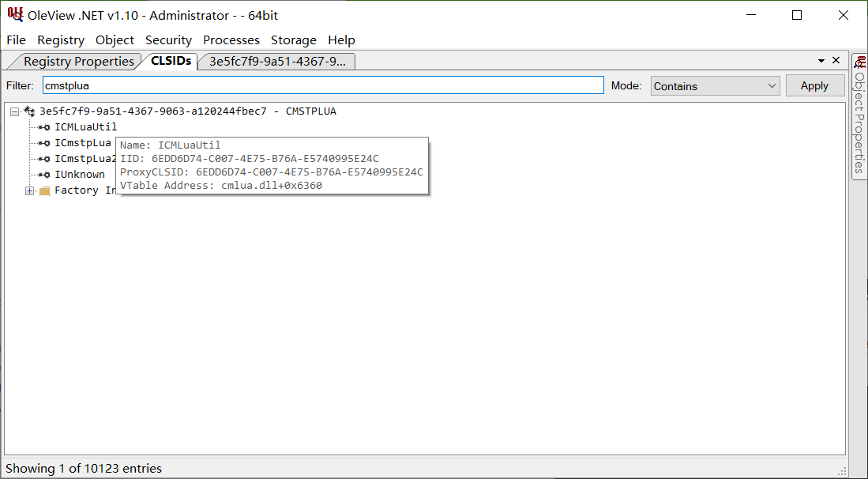The height and width of the screenshot is (479, 868).
Task: Switch to the Registry Properties tab
Action: point(78,62)
